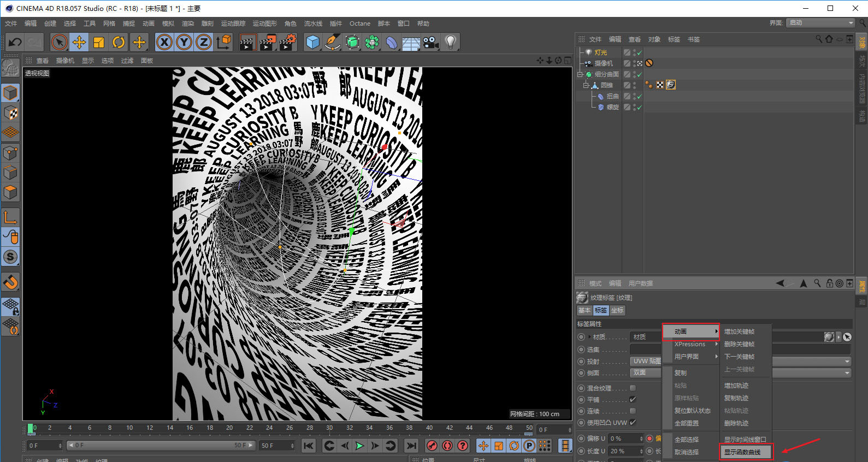
Task: Toggle the 平铺 checkbox
Action: [633, 400]
